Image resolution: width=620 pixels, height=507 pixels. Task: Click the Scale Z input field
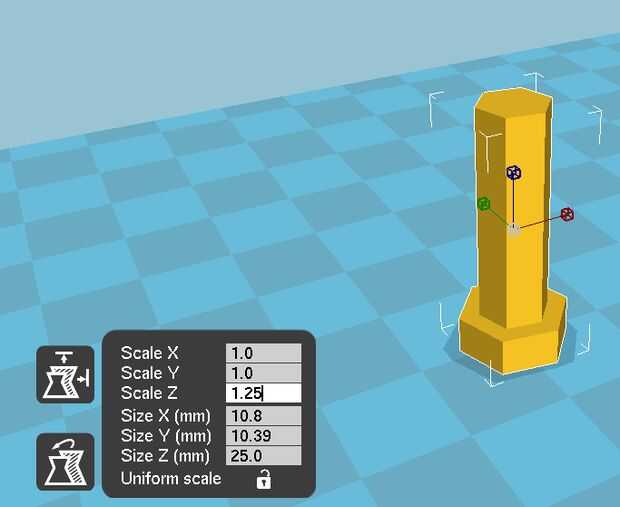tap(263, 393)
